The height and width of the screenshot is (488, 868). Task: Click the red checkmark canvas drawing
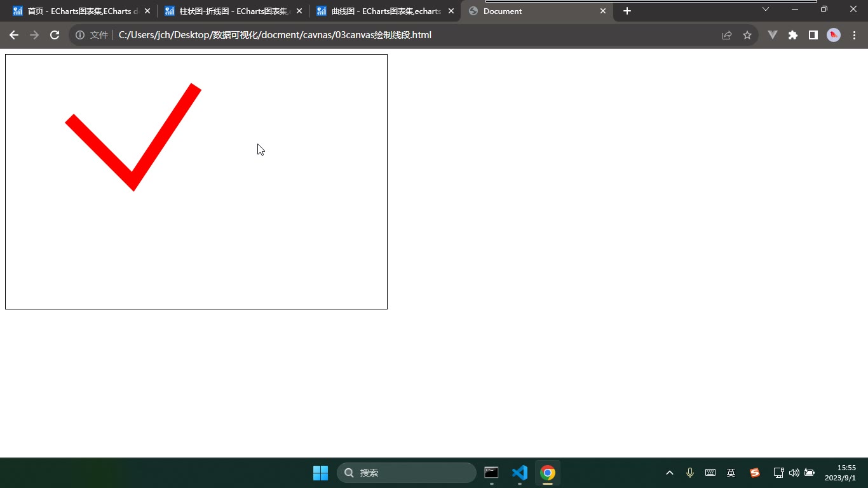tap(133, 137)
